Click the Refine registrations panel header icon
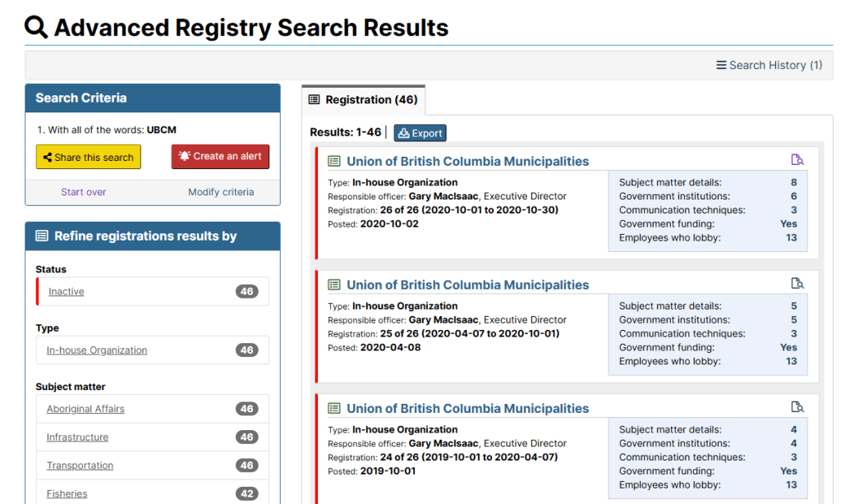Screen dimensions: 841x504 (x=42, y=236)
